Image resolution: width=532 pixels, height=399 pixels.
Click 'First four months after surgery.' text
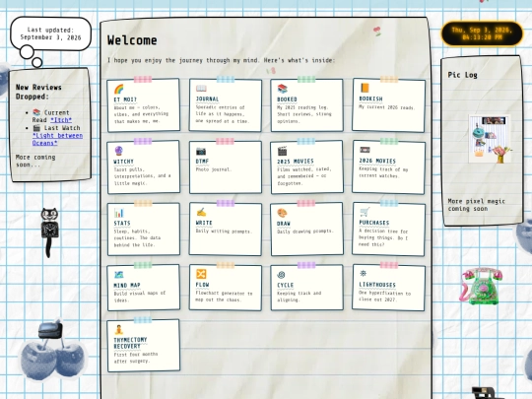pyautogui.click(x=136, y=358)
